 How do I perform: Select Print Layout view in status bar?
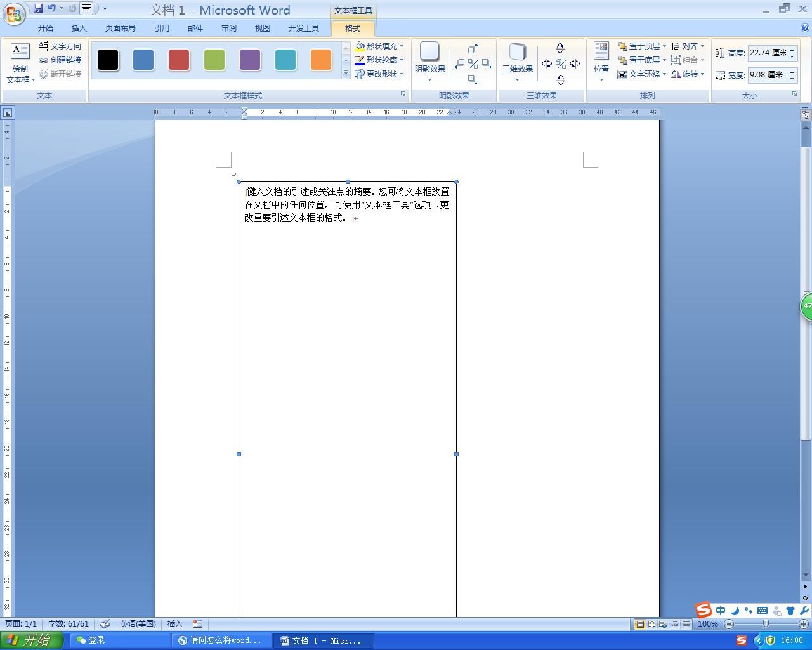640,624
